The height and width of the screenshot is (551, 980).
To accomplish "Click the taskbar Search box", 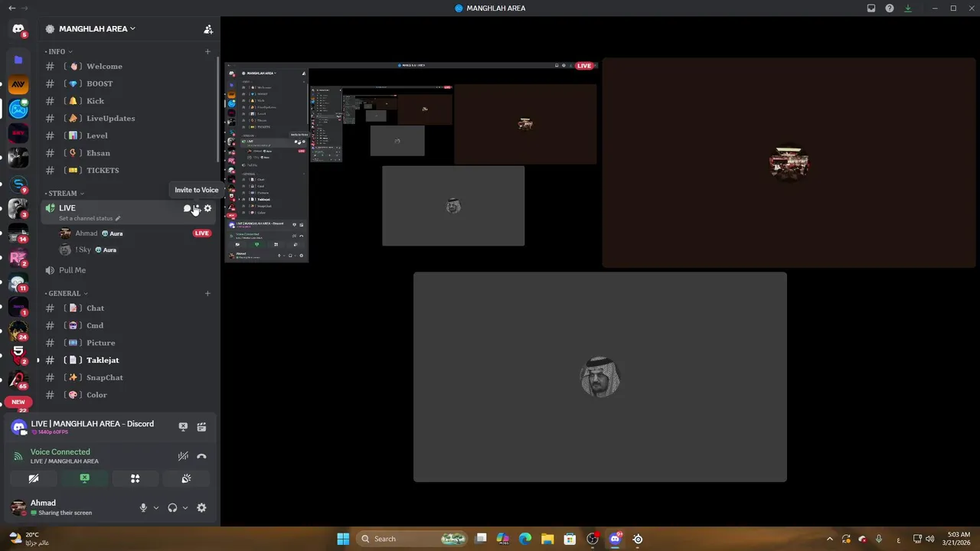I will (412, 539).
